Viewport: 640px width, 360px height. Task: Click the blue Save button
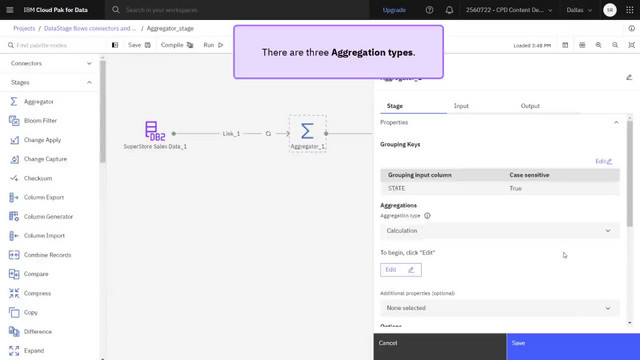pos(573,347)
